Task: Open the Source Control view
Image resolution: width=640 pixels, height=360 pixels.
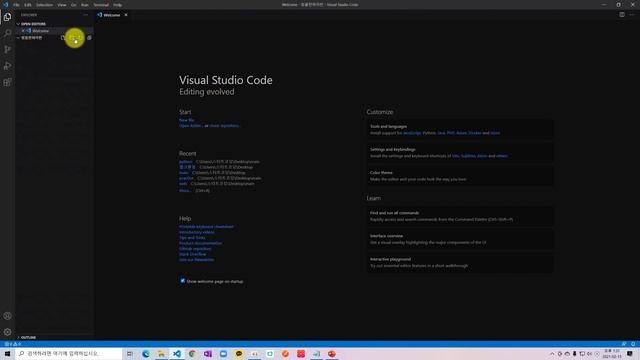Action: [7, 49]
